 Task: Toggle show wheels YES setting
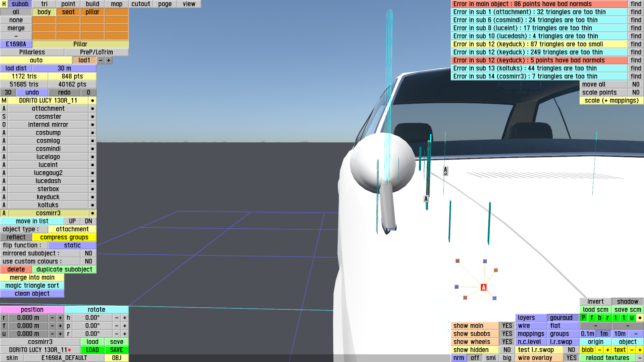pyautogui.click(x=507, y=342)
